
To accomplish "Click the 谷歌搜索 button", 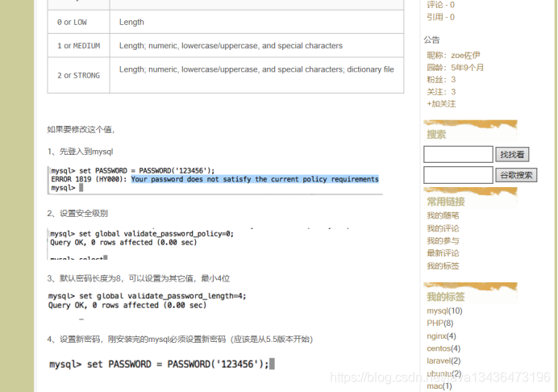I will [516, 175].
